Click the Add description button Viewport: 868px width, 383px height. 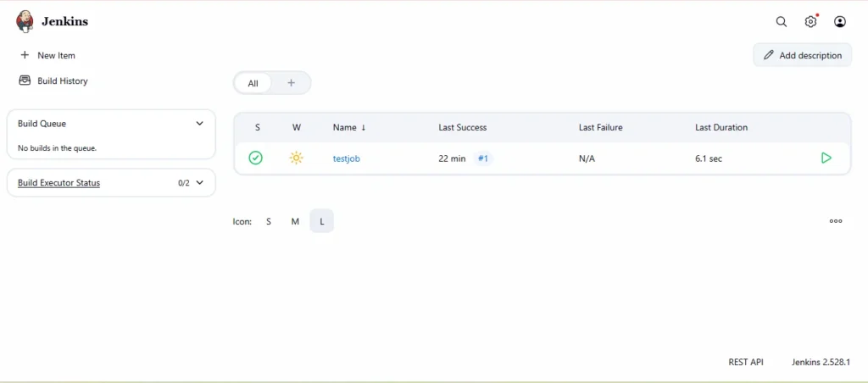pyautogui.click(x=802, y=55)
